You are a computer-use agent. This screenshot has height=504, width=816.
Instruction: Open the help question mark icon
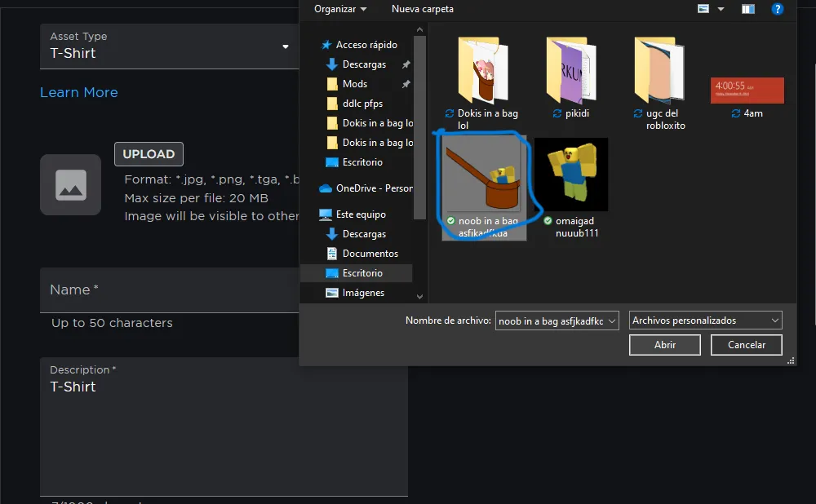pos(777,9)
